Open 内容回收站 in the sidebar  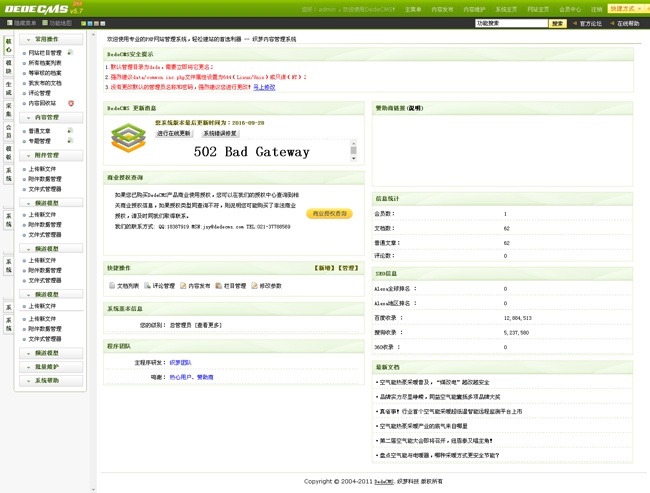[42, 103]
